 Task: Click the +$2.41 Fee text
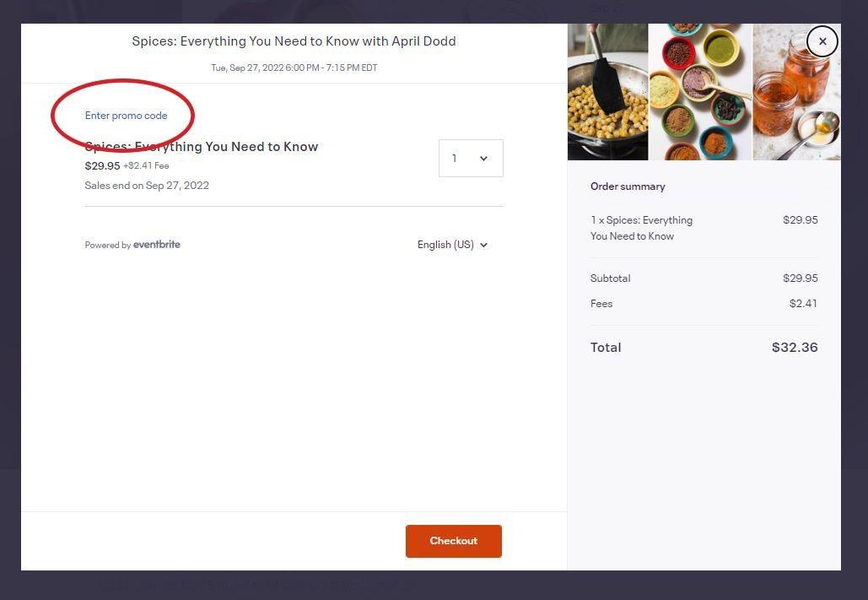pyautogui.click(x=146, y=165)
